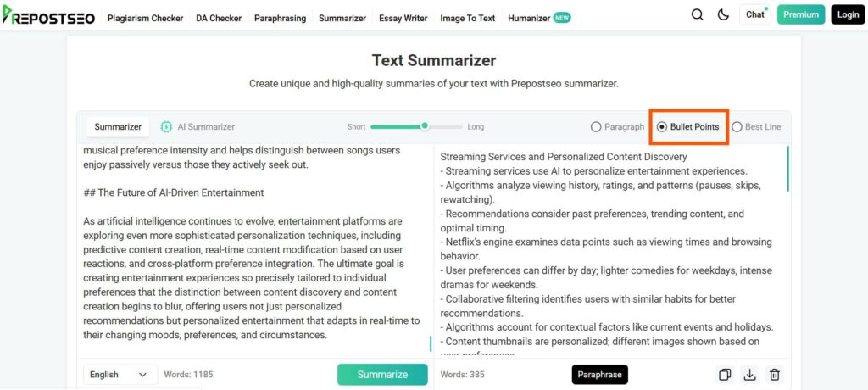
Task: Open the Paraphrasing nav item
Action: click(280, 19)
